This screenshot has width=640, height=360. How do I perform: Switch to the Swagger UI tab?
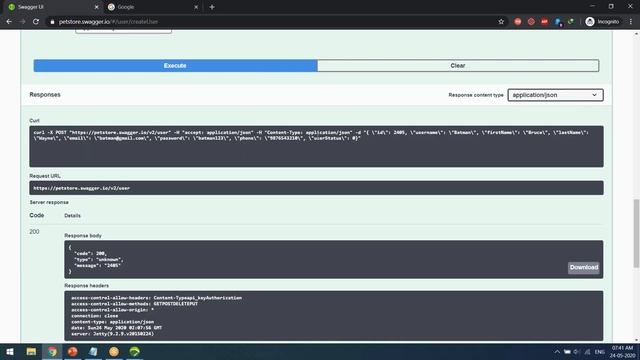click(x=53, y=7)
